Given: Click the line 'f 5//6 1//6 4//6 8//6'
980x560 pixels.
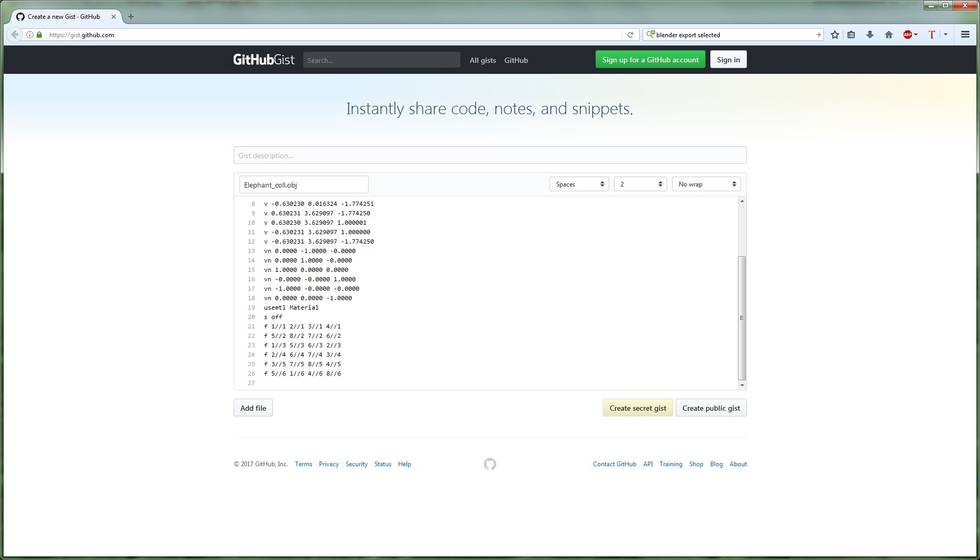Looking at the screenshot, I should point(302,374).
